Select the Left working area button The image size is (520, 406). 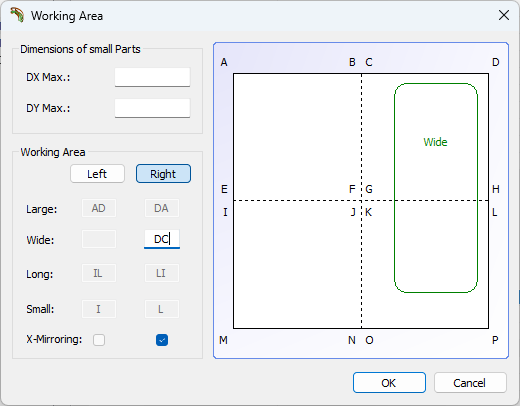[97, 174]
